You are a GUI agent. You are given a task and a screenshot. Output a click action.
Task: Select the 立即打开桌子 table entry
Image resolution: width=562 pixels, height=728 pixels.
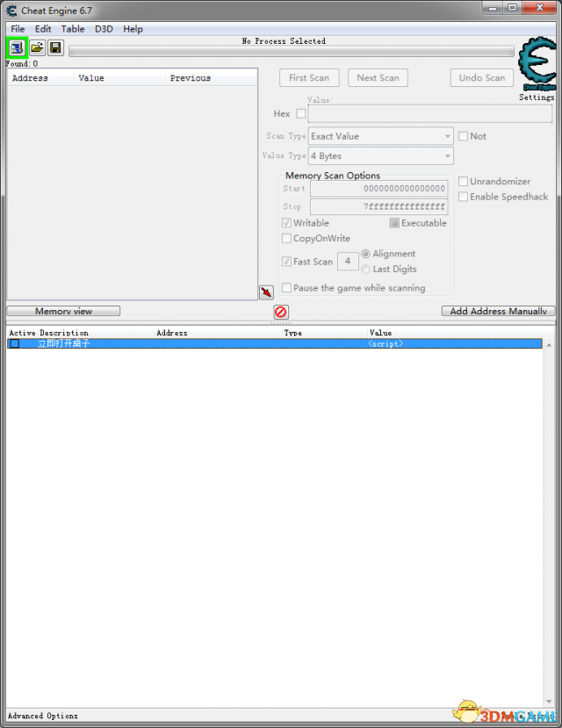(275, 343)
